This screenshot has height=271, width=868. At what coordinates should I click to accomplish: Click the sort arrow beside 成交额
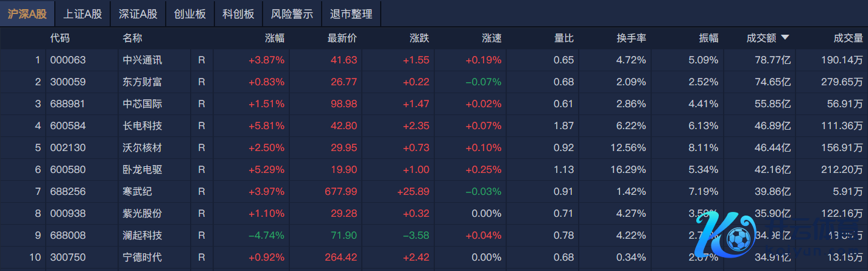point(785,38)
